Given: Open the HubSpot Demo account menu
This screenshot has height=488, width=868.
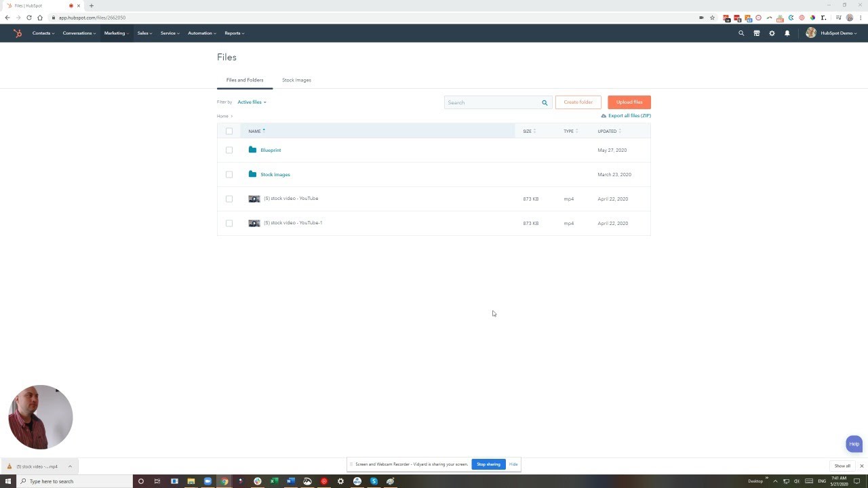Looking at the screenshot, I should click(831, 33).
